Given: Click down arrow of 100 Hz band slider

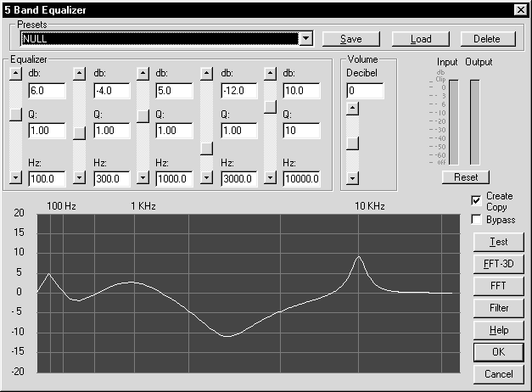Looking at the screenshot, I should [14, 178].
